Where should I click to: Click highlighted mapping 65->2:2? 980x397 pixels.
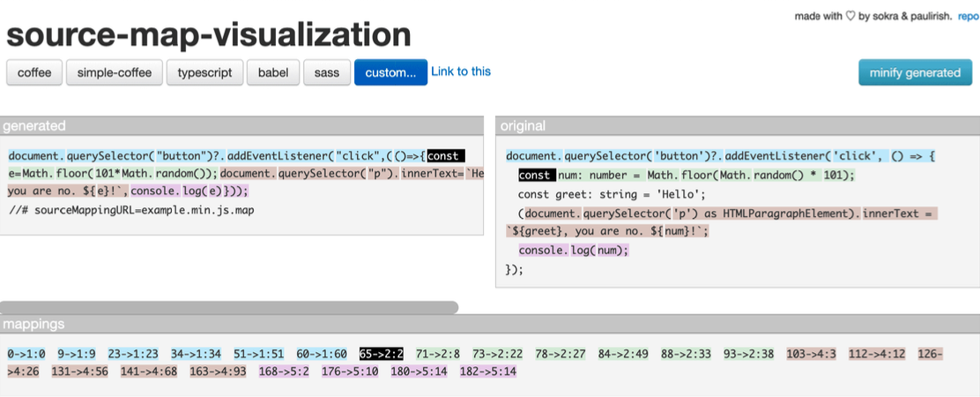[x=382, y=354]
